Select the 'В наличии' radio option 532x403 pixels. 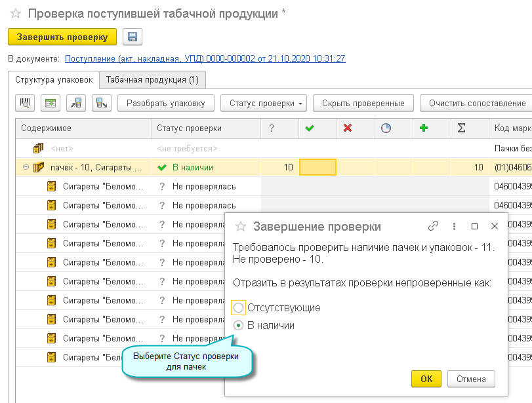tap(239, 326)
